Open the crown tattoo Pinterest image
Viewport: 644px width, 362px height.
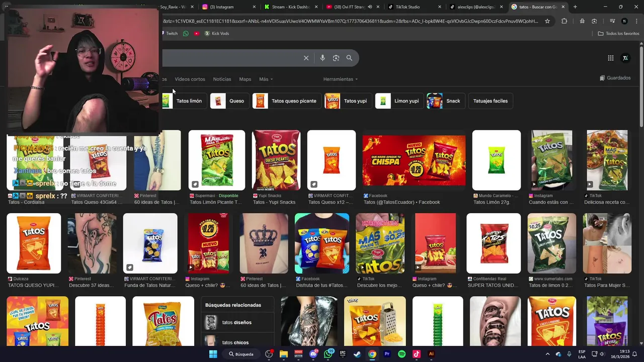coord(264,243)
